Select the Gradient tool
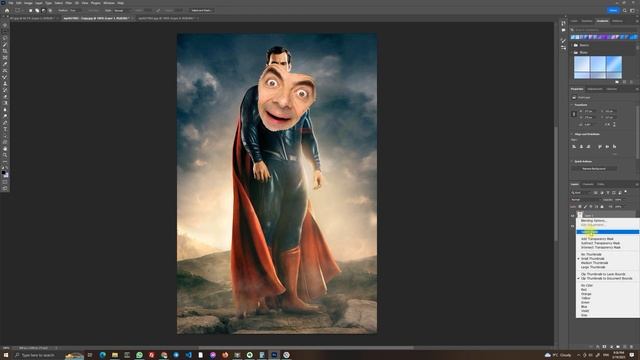This screenshot has height=360, width=640. (5, 103)
